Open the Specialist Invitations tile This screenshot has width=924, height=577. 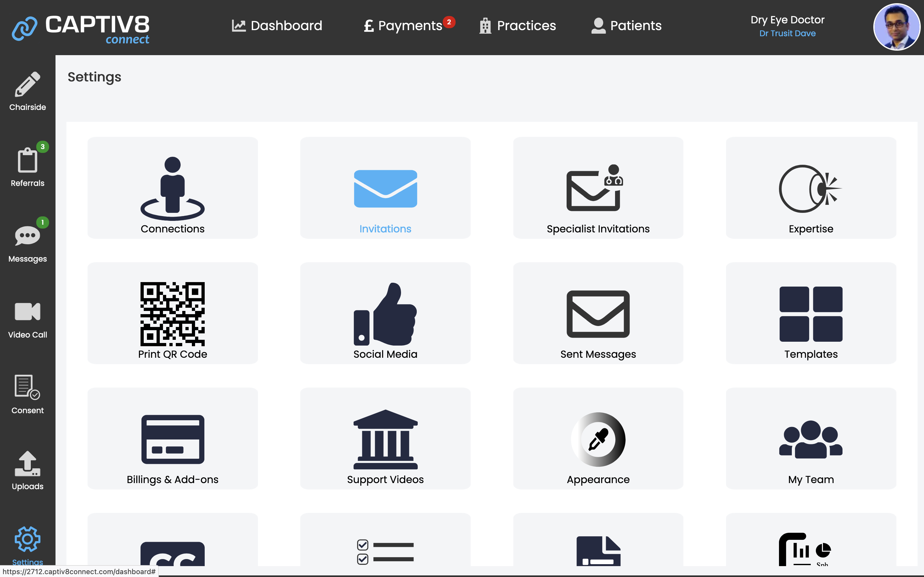598,188
